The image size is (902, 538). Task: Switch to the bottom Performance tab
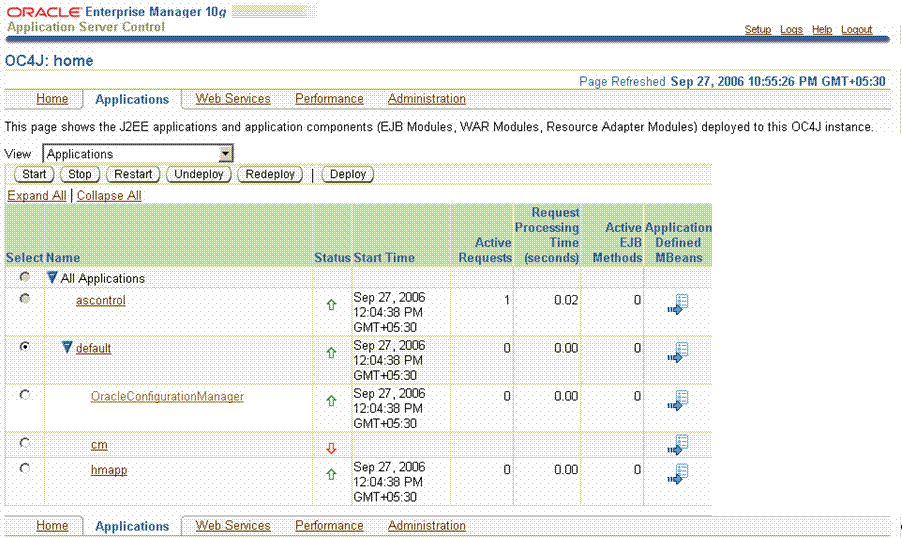coord(329,526)
